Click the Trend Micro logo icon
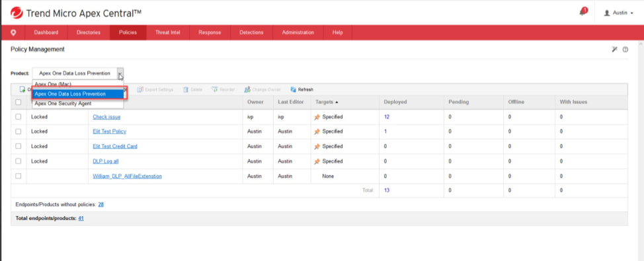The width and height of the screenshot is (644, 261). tap(17, 13)
